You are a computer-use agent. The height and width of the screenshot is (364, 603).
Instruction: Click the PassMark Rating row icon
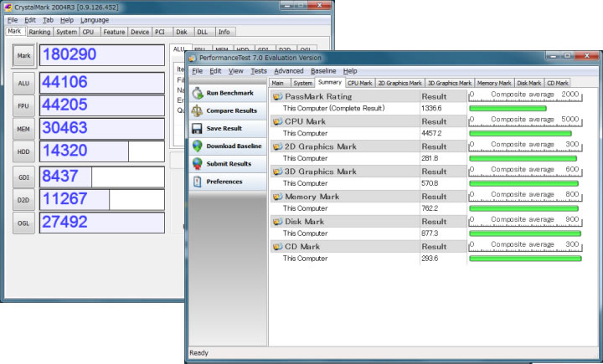[x=277, y=96]
